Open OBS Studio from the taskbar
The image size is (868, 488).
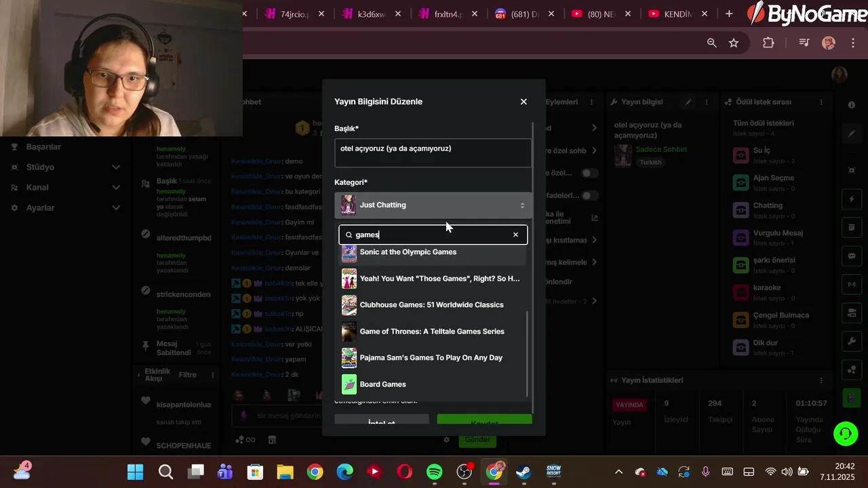coord(465,472)
